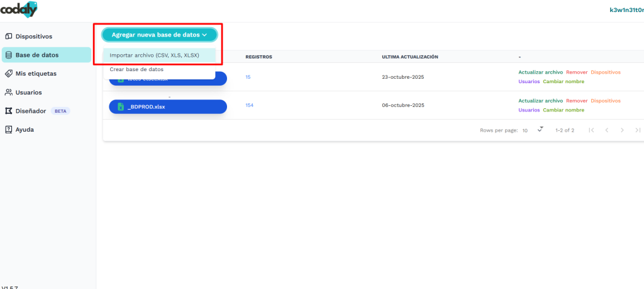Image resolution: width=644 pixels, height=289 pixels.
Task: Open the 154 records link
Action: (x=249, y=105)
